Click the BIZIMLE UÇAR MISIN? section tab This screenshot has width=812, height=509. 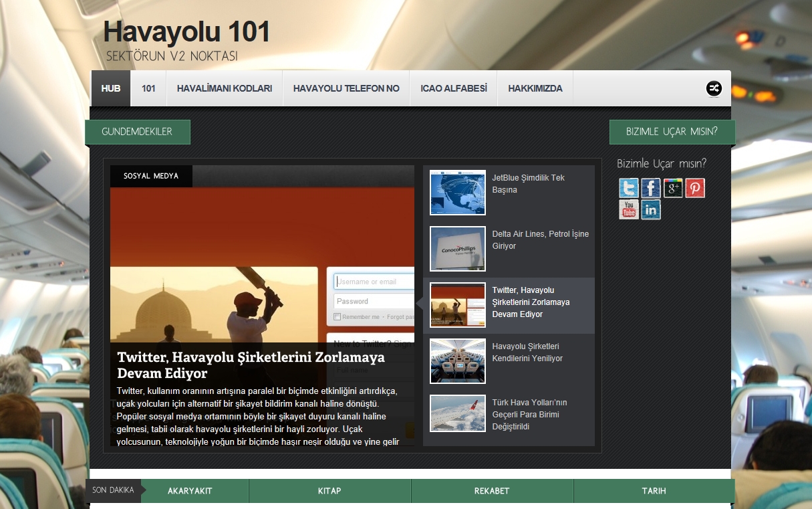point(672,132)
